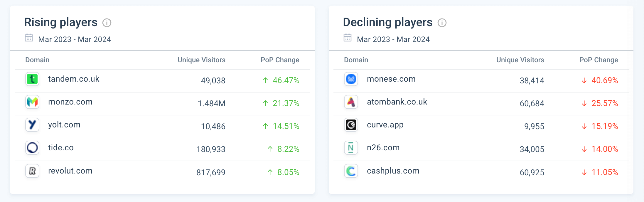Screen dimensions: 644x202
Task: Open the cashplus.com domain link
Action: (393, 171)
